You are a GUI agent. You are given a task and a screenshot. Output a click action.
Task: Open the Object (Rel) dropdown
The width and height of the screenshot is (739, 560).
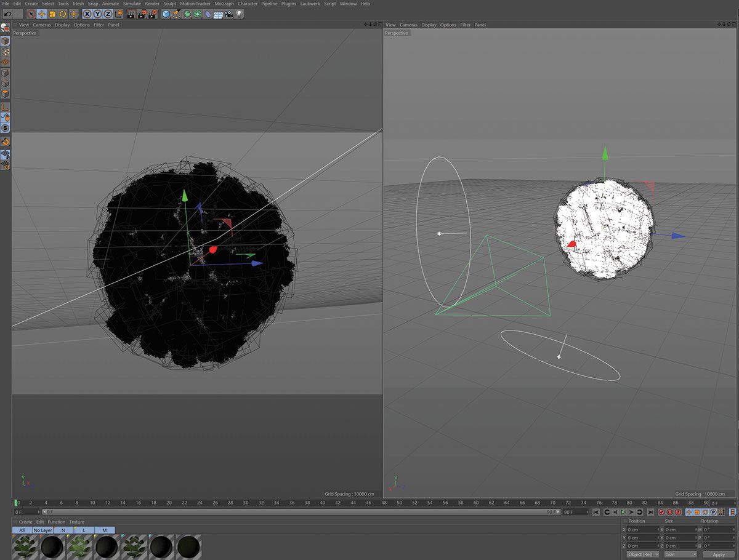642,554
